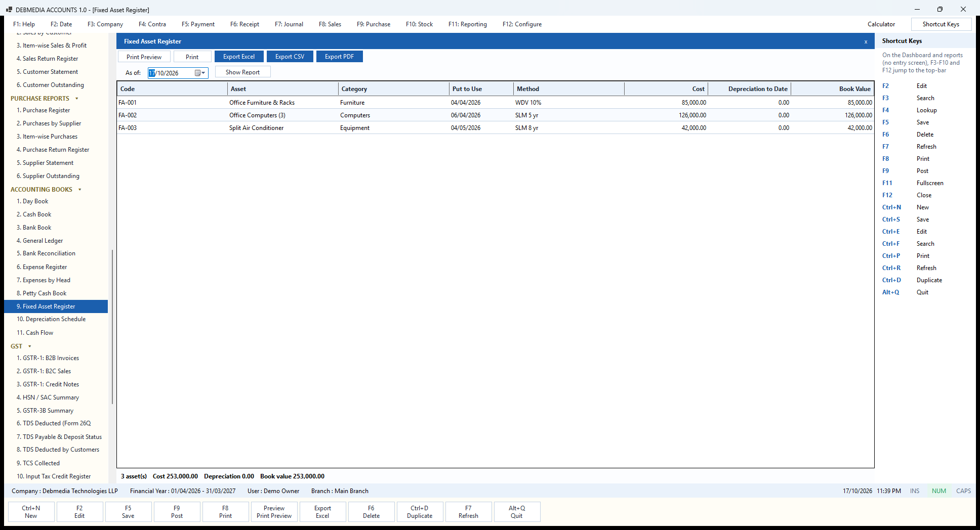The height and width of the screenshot is (530, 980).
Task: Sort by the Method column header
Action: click(x=569, y=89)
